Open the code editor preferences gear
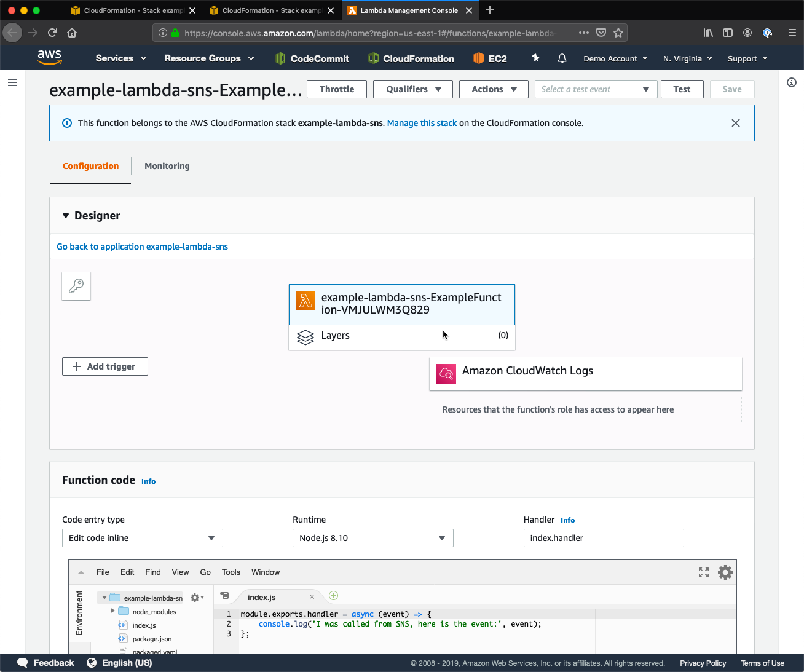This screenshot has width=804, height=672. [725, 572]
